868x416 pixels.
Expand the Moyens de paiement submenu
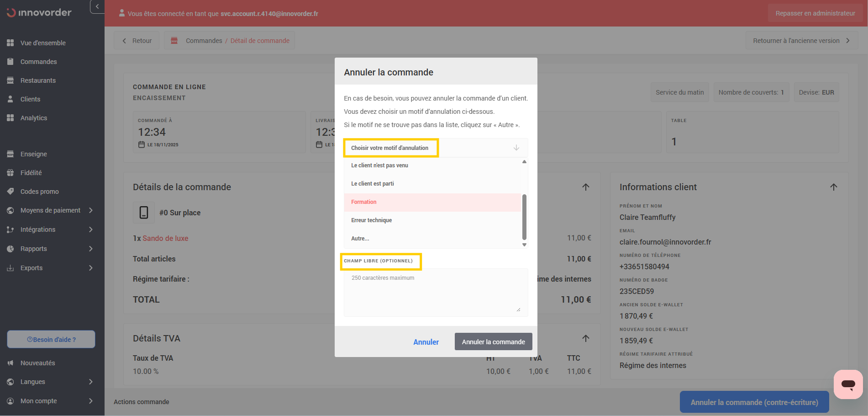pos(91,210)
